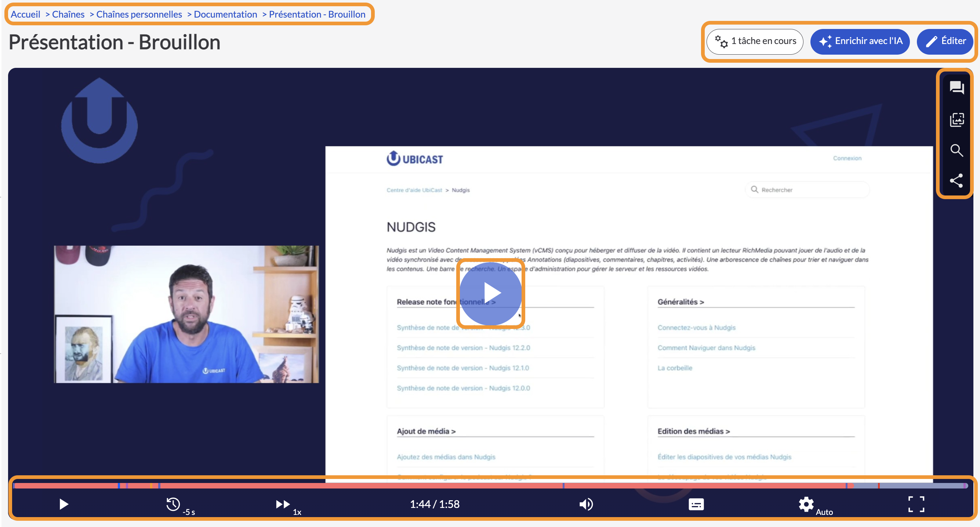Open quality settings gear labeled Auto
Screen dimensions: 980x527
(806, 504)
